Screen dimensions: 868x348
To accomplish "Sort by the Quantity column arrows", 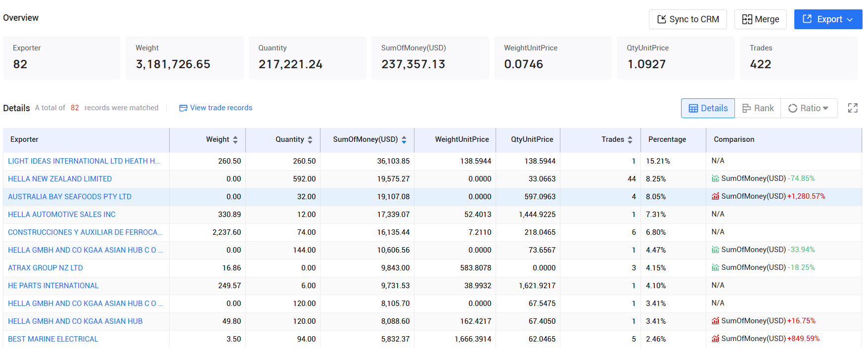I will pos(310,140).
